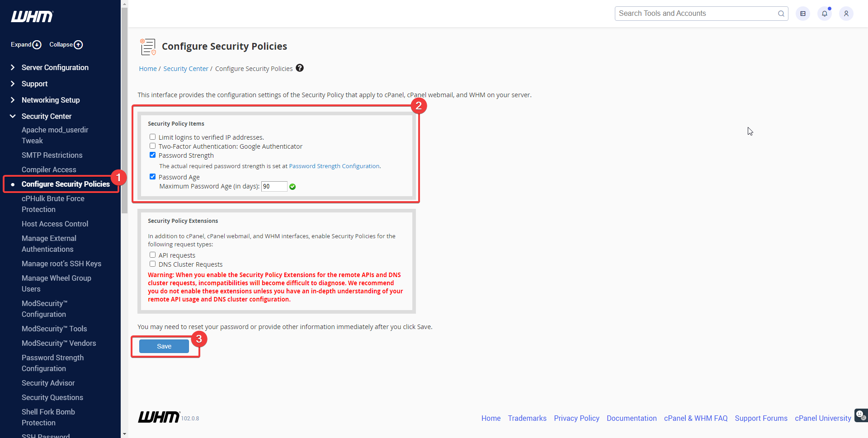Open Shell Fork Bomb Protection
Image resolution: width=868 pixels, height=438 pixels.
pyautogui.click(x=48, y=417)
